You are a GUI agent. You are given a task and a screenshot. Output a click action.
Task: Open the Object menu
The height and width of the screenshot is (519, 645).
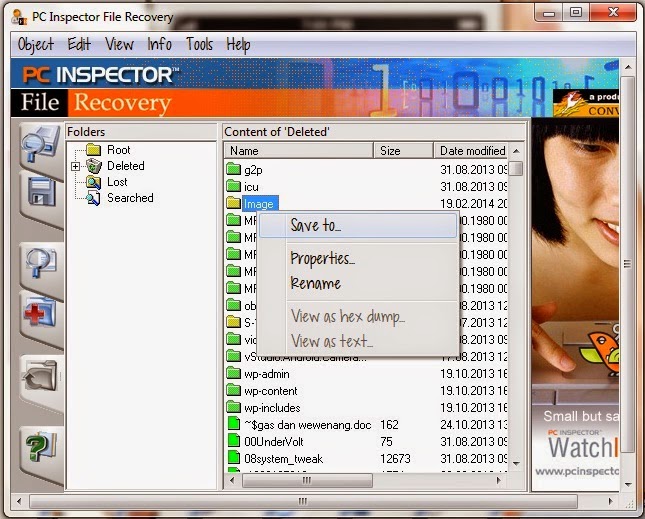point(35,44)
